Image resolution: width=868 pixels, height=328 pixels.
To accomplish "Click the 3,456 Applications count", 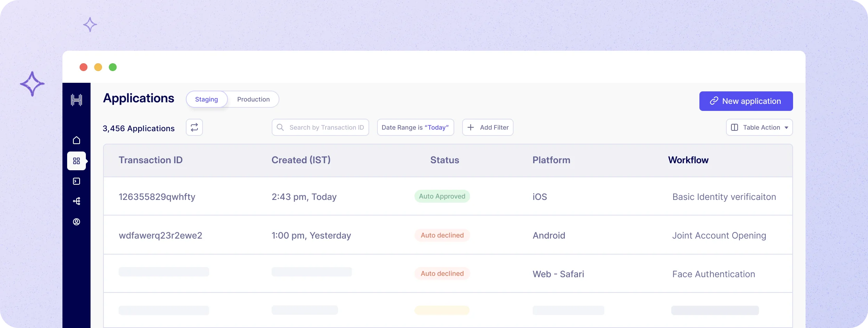I will [139, 128].
